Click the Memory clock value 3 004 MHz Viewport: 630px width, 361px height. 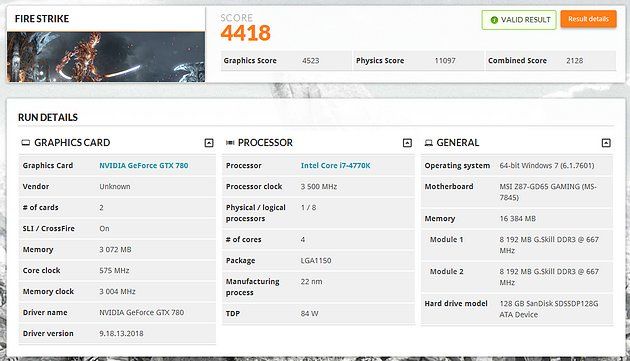[x=117, y=291]
